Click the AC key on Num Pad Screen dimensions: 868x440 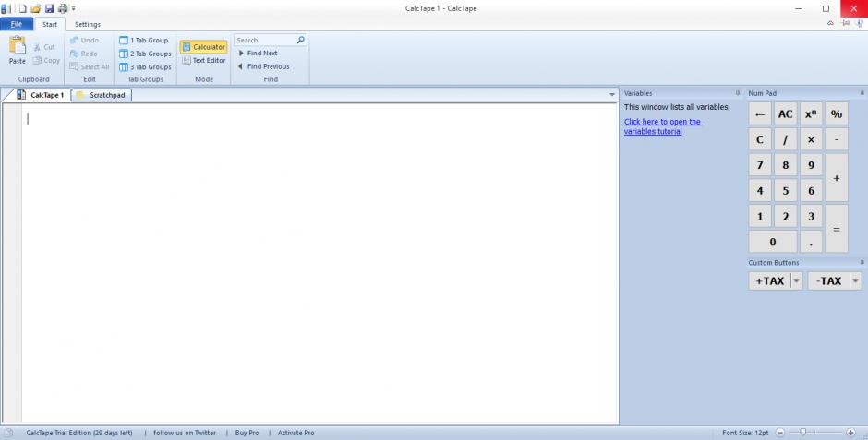tap(785, 113)
